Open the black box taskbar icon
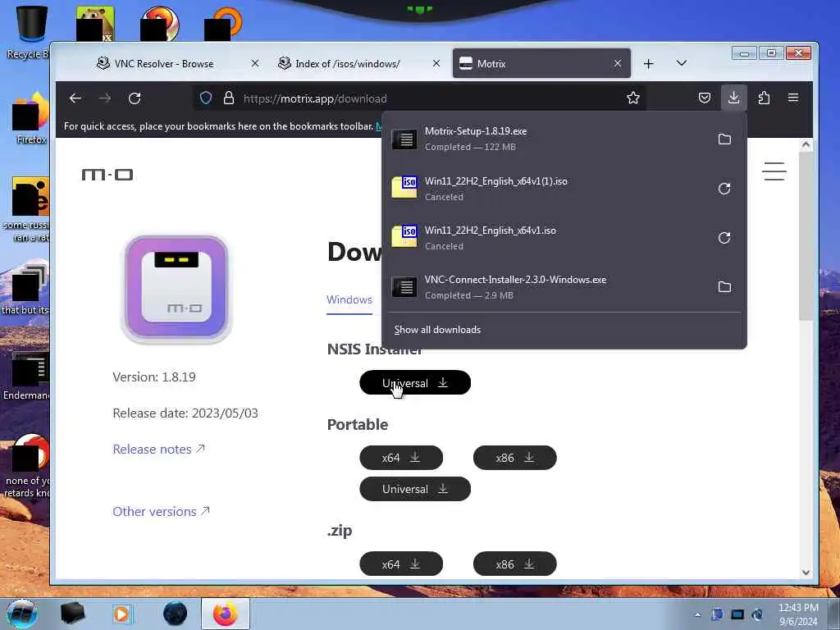Screen dimensions: 840x630 tap(72, 614)
